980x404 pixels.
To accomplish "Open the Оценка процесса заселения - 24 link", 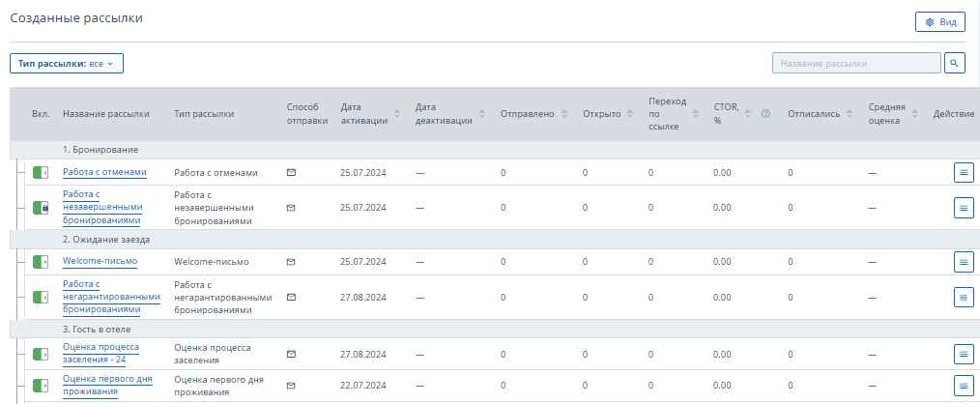I will click(101, 353).
